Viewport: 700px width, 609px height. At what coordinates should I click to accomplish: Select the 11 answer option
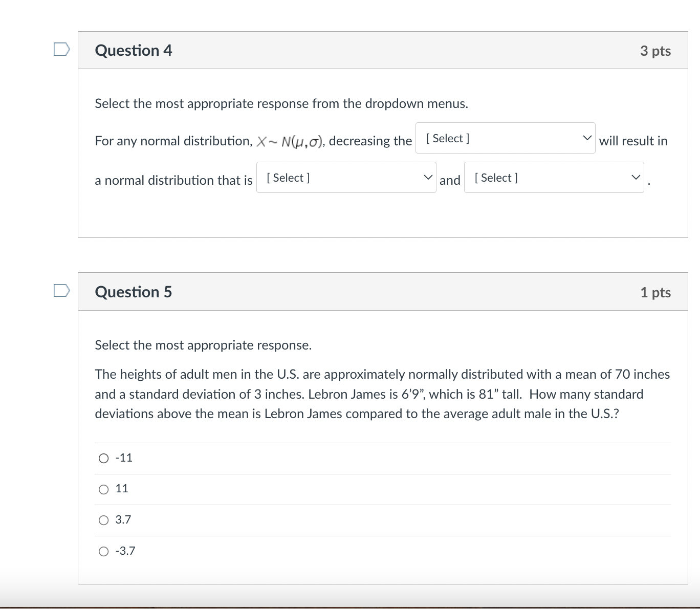103,489
